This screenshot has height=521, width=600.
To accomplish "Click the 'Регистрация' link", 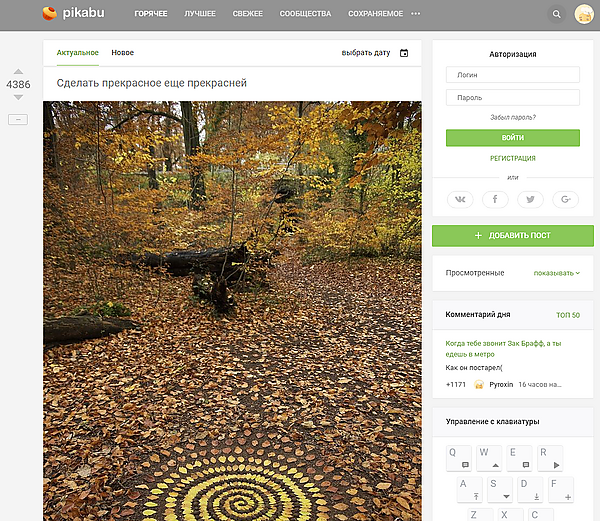I will pos(512,158).
